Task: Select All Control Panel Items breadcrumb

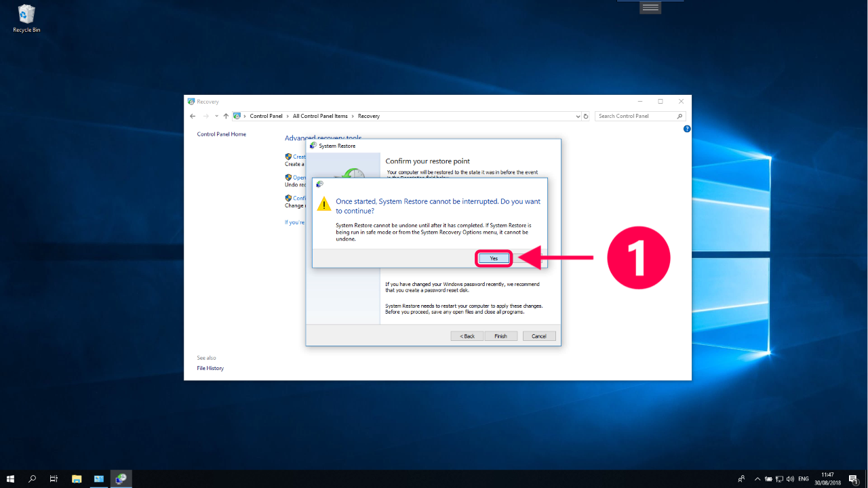Action: point(320,116)
